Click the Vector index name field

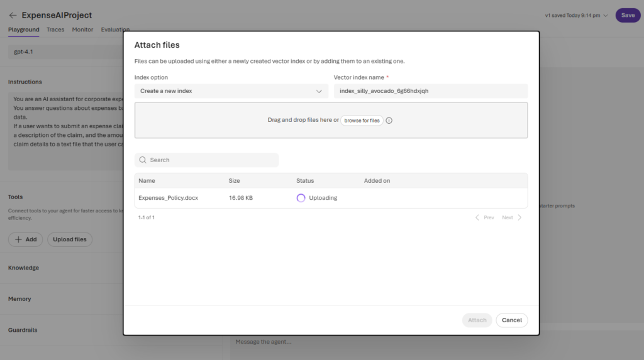430,91
